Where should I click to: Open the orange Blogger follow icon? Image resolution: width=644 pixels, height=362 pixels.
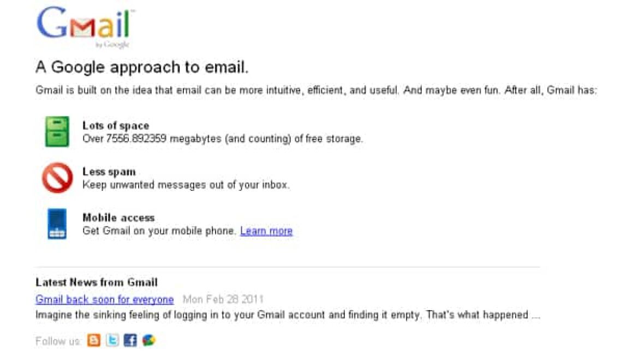click(x=94, y=341)
